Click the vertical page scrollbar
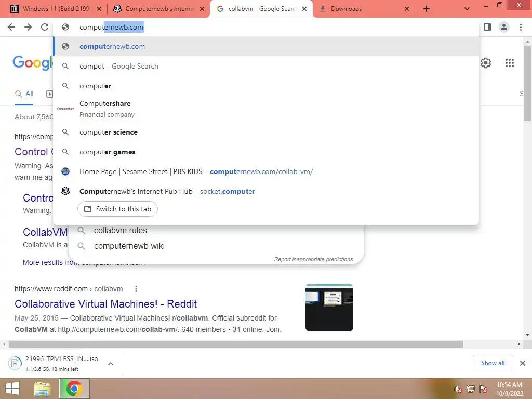This screenshot has width=532, height=399. pos(527,83)
